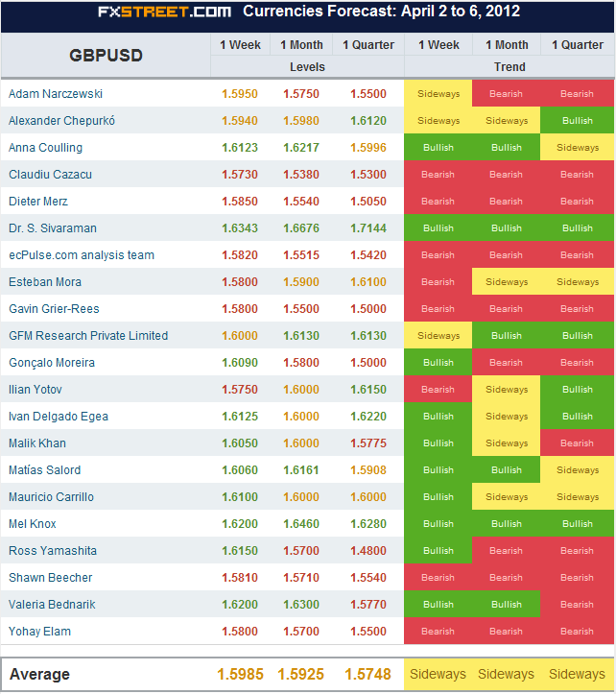Open Ross Yamashita's name link
Viewport: 616px width, 694px height.
tap(53, 551)
